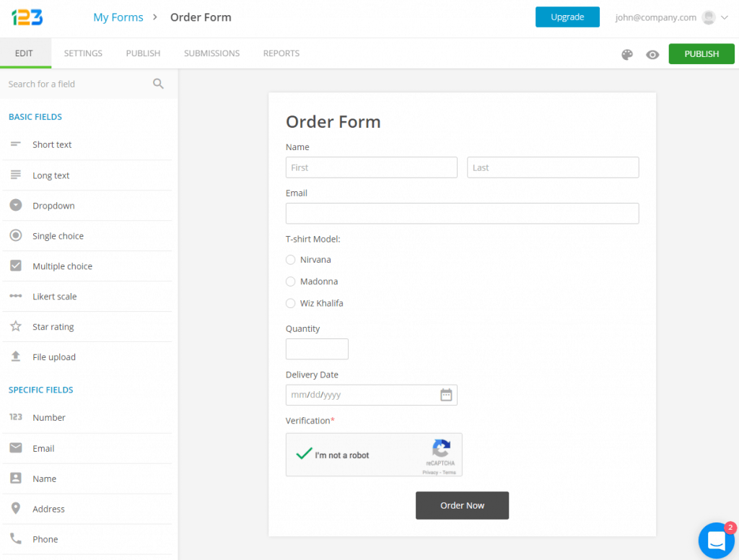Open the SETTINGS tab

point(83,53)
